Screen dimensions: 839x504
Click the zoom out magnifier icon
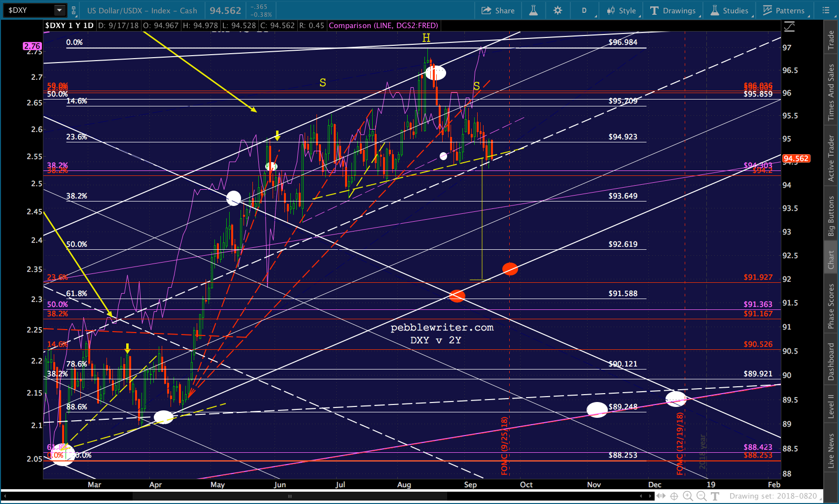pyautogui.click(x=701, y=496)
